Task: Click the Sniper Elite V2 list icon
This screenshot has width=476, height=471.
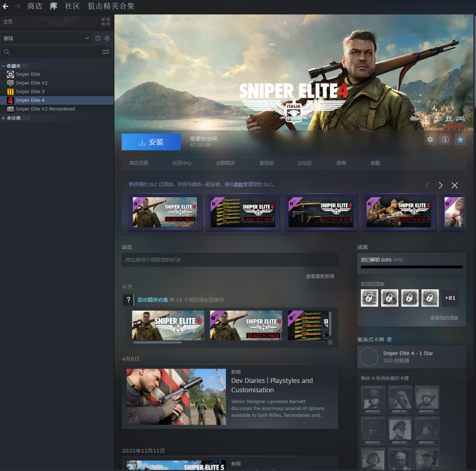Action: (10, 83)
